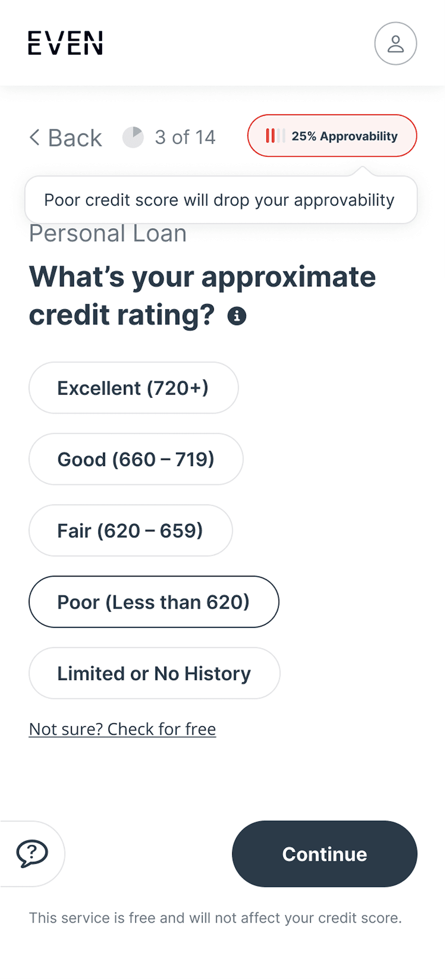Open the user profile icon
Screen dimensions: 446x980
point(395,43)
